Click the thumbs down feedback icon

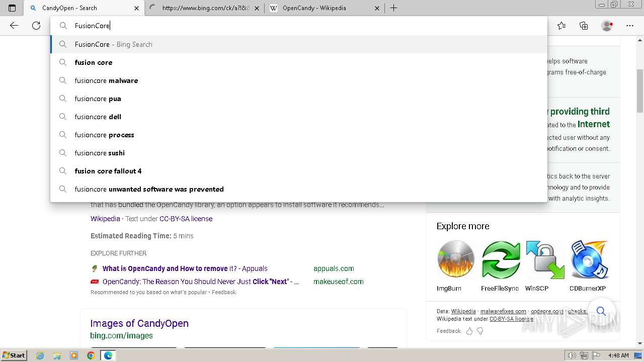pos(480,331)
